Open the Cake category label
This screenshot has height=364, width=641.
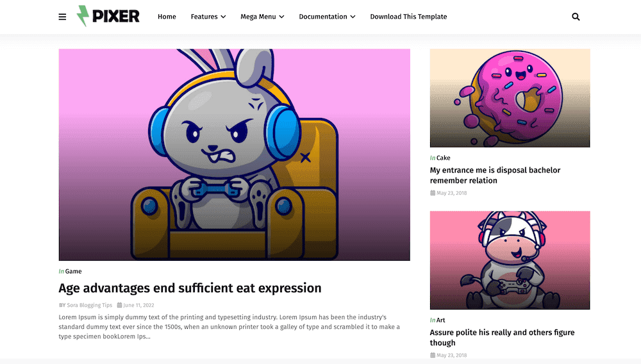click(443, 158)
